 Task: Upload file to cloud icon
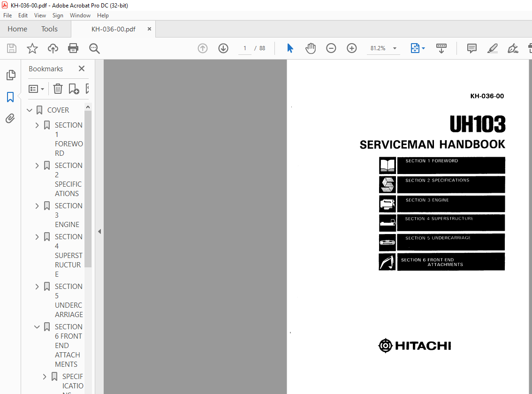click(53, 48)
